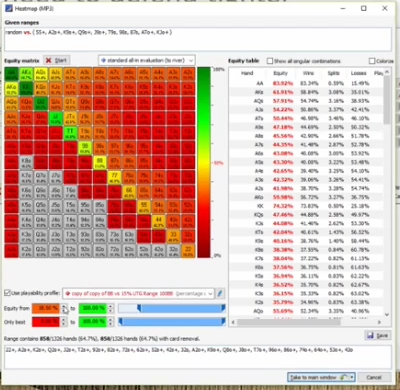Click the Only best 'to' green value field
Viewport: 400px width, 390px height.
93,322
